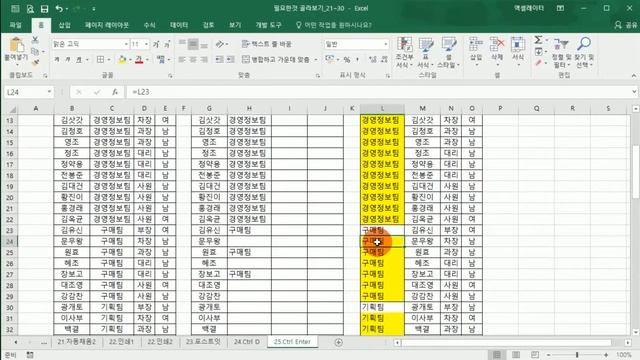Click the zoom slider in status bar
This screenshot has height=360, width=640.
[x=577, y=355]
